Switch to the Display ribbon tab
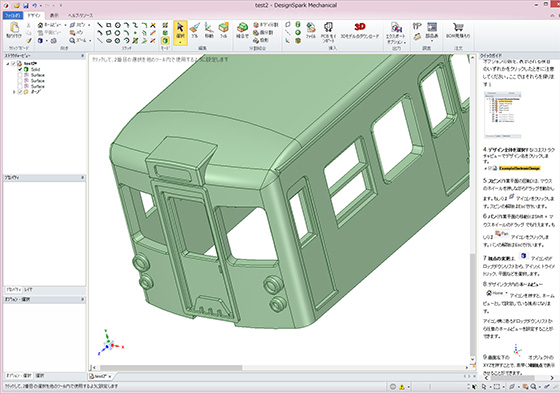Viewport: 560px width, 394px height. (54, 15)
